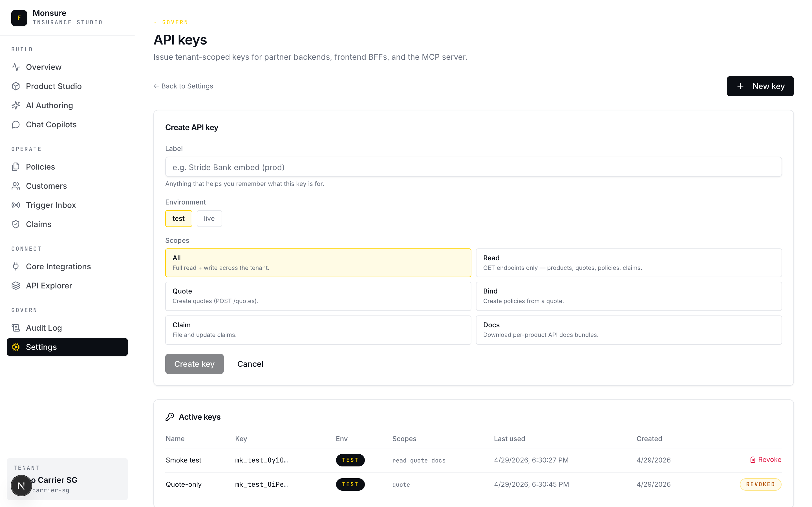Go to Policies in the sidebar
The height and width of the screenshot is (507, 812).
click(x=40, y=167)
